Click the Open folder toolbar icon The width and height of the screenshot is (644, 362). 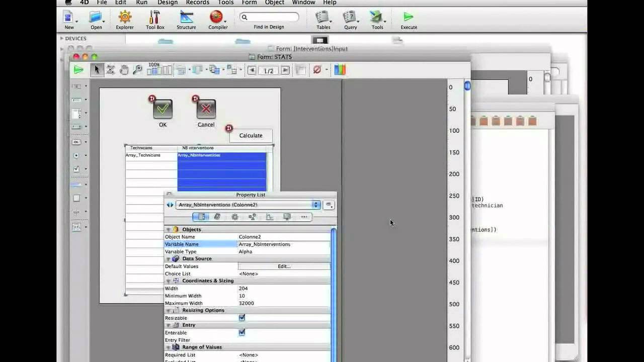96,17
